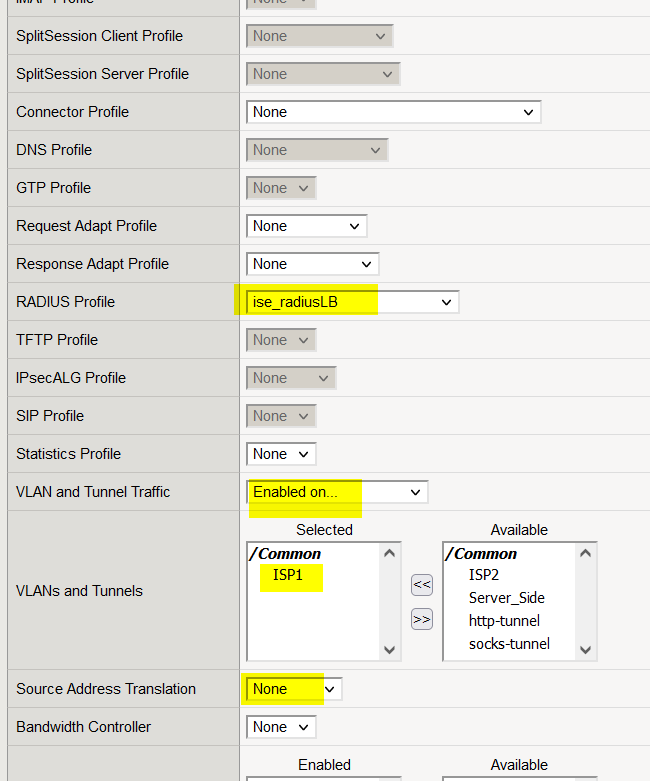Click the down arrow of Selected list scrollbar

tap(390, 650)
